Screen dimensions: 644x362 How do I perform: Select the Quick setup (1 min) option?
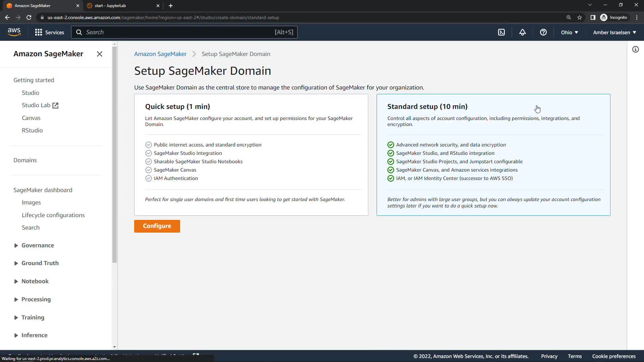point(251,154)
